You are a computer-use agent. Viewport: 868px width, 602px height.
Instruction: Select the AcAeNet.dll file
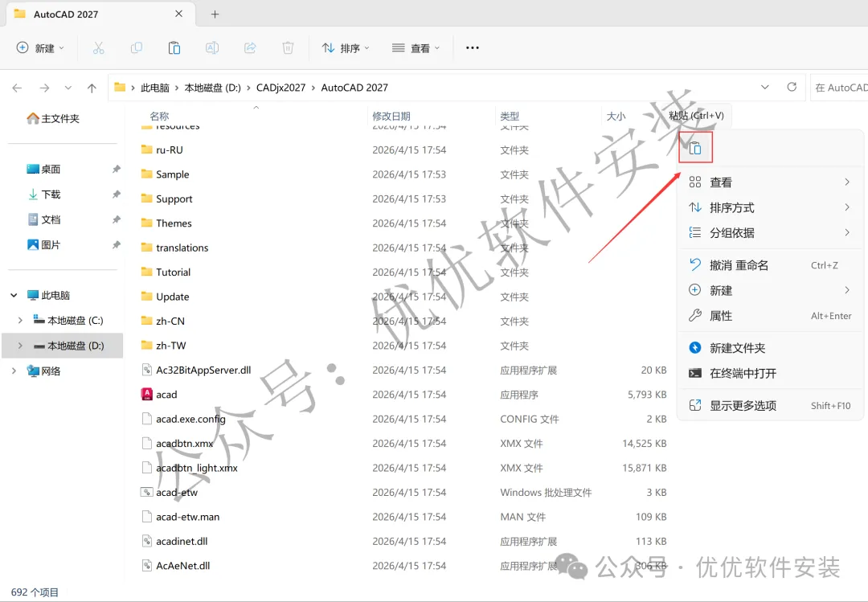click(404, 566)
